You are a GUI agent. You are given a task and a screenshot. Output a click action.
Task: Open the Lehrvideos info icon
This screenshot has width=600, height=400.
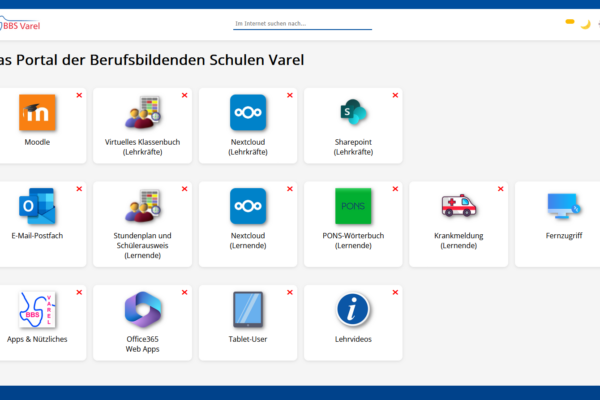(353, 310)
